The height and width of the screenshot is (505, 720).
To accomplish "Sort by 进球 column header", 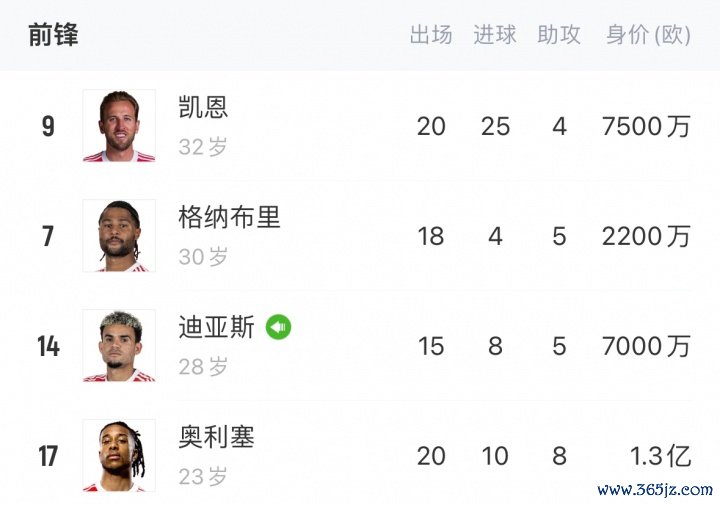I will [x=495, y=35].
